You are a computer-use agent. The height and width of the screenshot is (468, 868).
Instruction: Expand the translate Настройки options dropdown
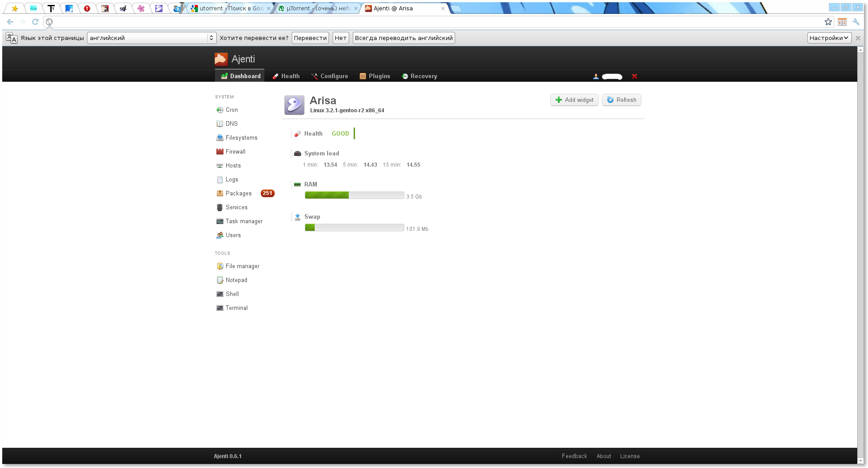pos(829,38)
